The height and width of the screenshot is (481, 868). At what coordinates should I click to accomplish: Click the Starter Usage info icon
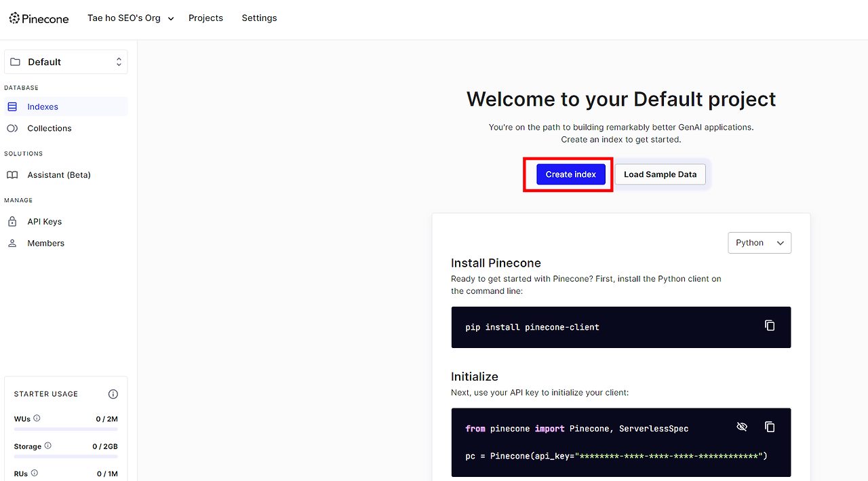pyautogui.click(x=113, y=394)
